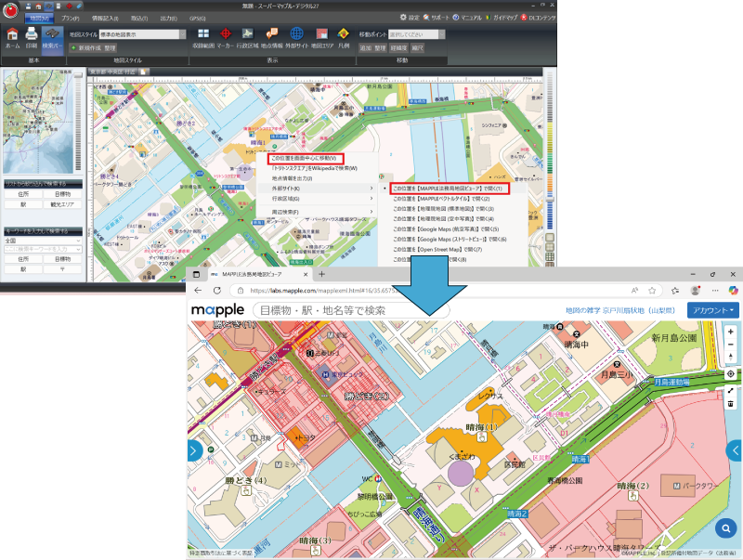This screenshot has width=743, height=560.
Task: Click overview map zoom slider handle
Action: tap(78, 76)
